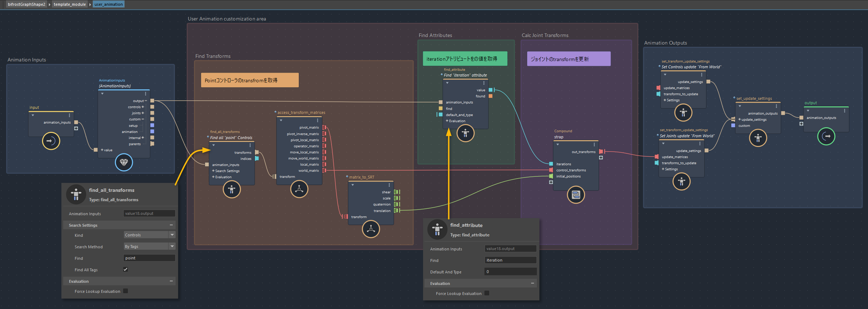Disable the Find All Tags checkbox
Viewport: 868px width, 309px height.
[126, 269]
